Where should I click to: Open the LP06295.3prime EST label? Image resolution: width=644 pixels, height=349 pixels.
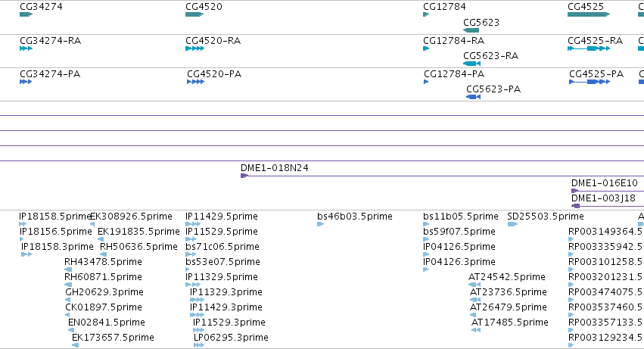(231, 338)
